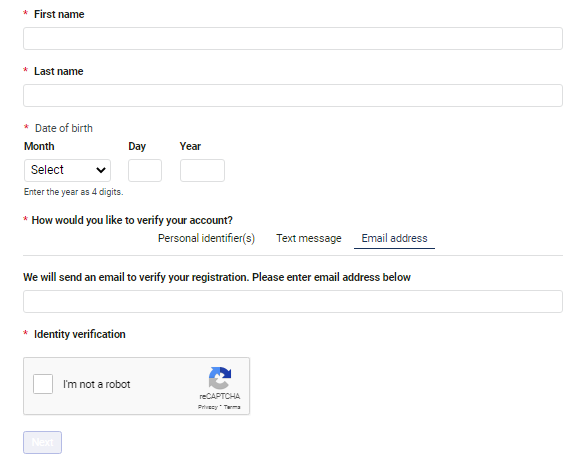This screenshot has width=583, height=473.
Task: Switch to Personal identifier(s) tab
Action: (206, 238)
